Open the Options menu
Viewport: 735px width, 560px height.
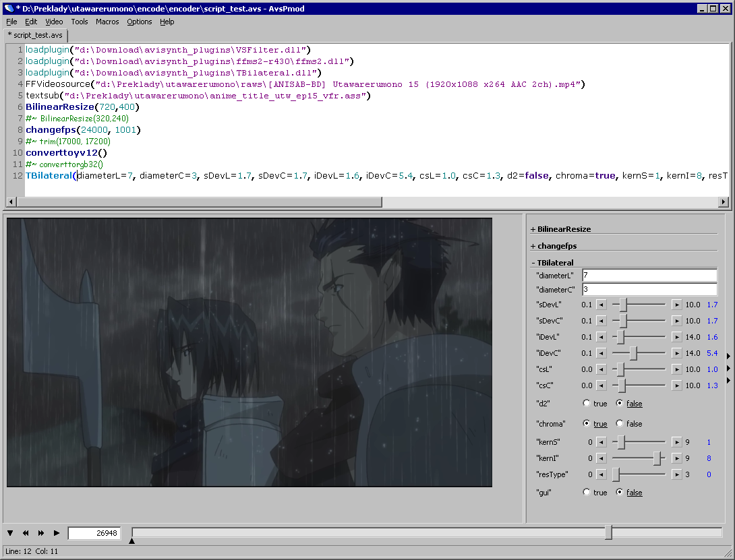139,22
